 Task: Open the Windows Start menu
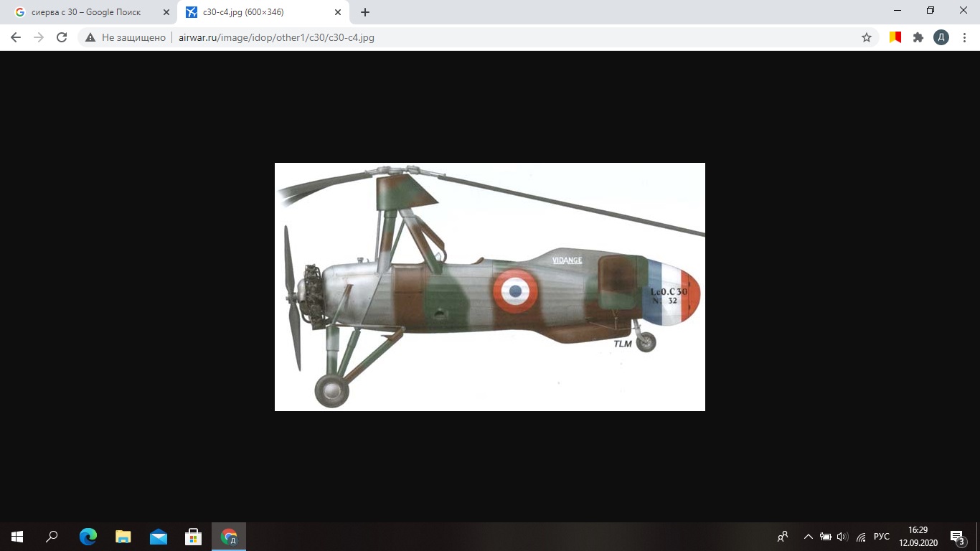click(17, 537)
